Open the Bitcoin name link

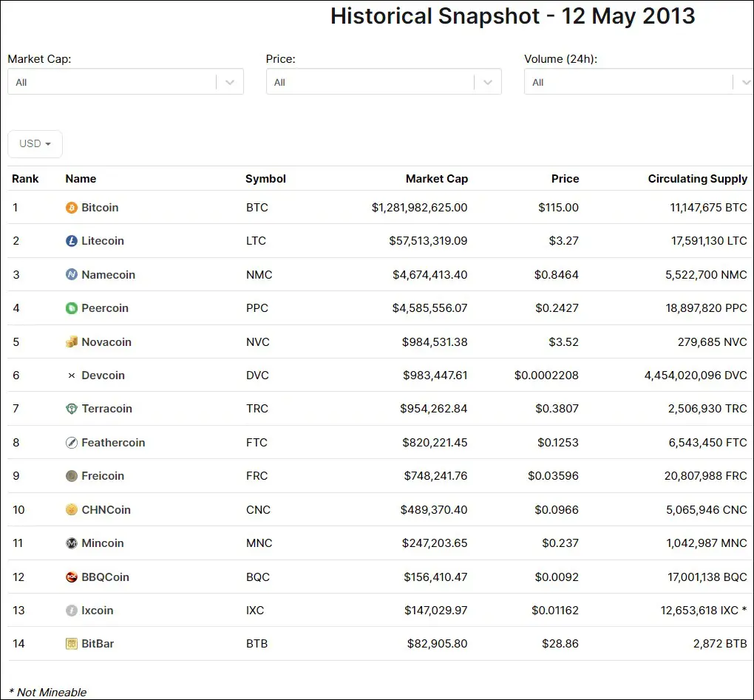click(100, 208)
